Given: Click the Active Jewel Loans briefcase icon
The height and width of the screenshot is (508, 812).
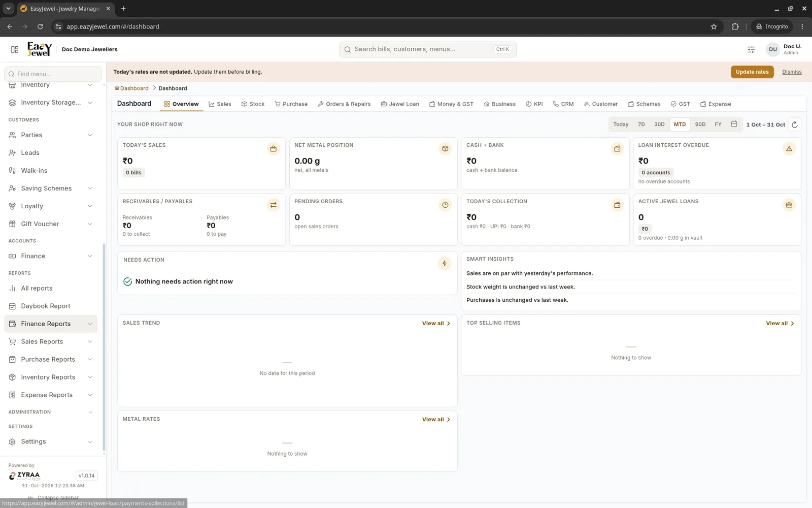Looking at the screenshot, I should (x=789, y=205).
